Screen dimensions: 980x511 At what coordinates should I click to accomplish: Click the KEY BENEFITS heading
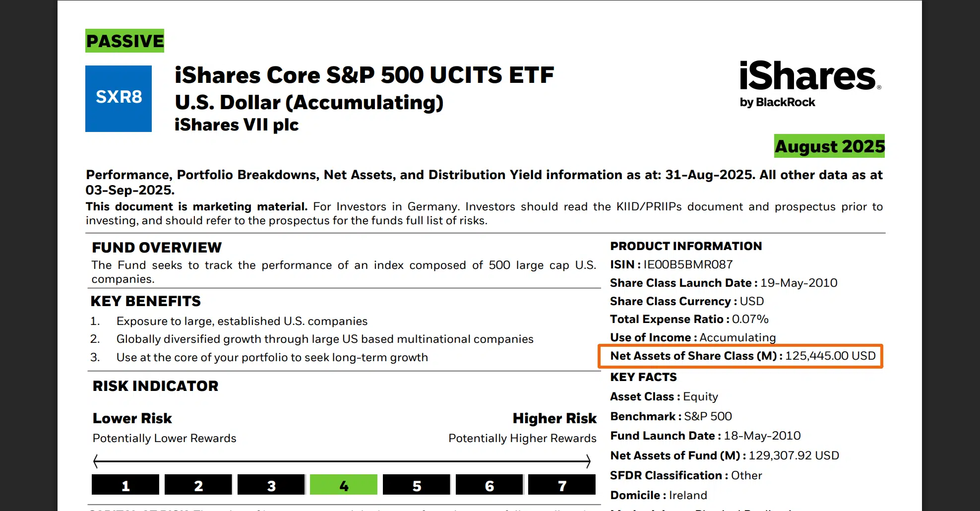click(146, 301)
